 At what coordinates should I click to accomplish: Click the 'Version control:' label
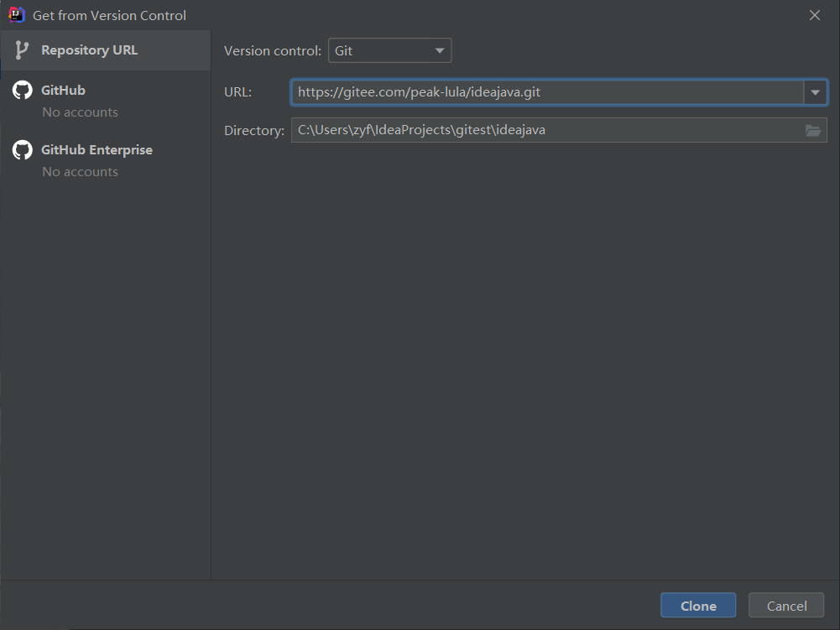pyautogui.click(x=273, y=50)
